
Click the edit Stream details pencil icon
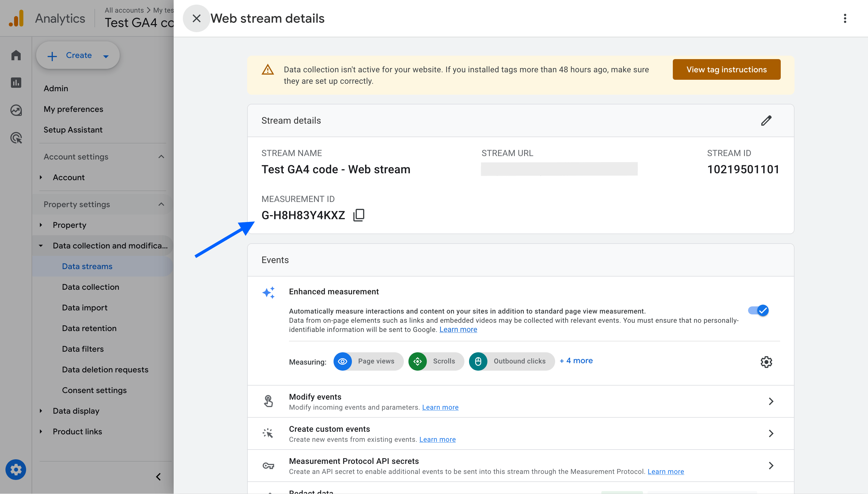(x=766, y=120)
